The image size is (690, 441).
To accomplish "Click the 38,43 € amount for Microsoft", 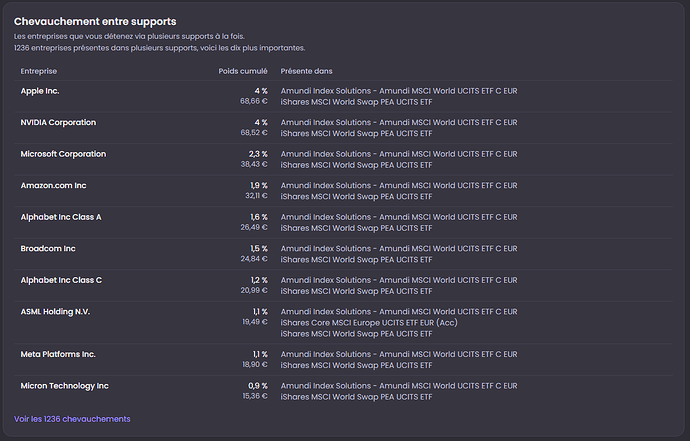I will tap(254, 164).
